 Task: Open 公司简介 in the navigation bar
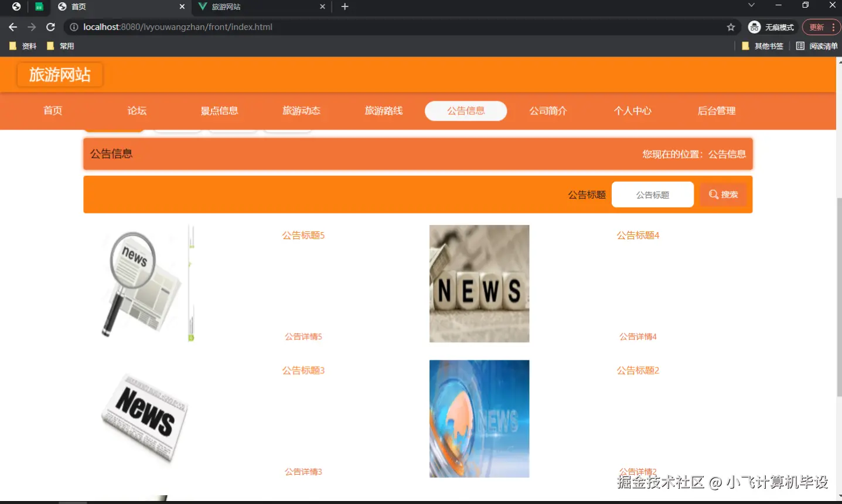point(548,111)
